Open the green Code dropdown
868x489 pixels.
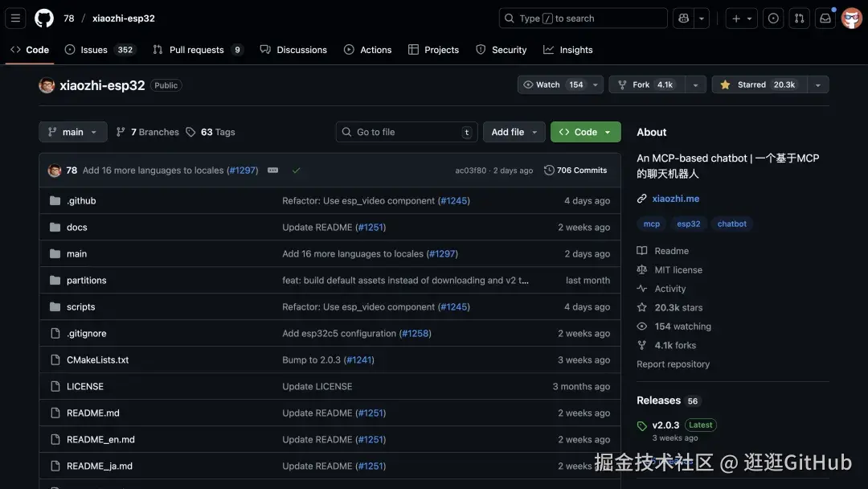click(x=586, y=132)
